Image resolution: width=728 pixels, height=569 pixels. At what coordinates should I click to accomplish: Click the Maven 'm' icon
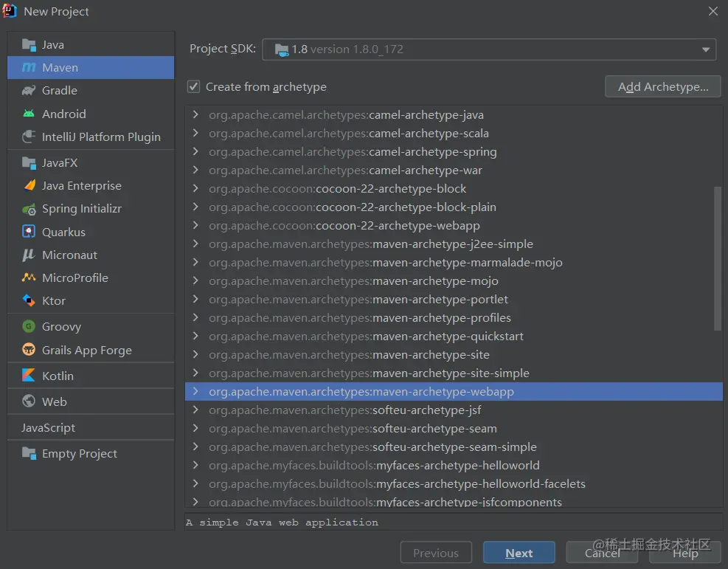pos(29,68)
